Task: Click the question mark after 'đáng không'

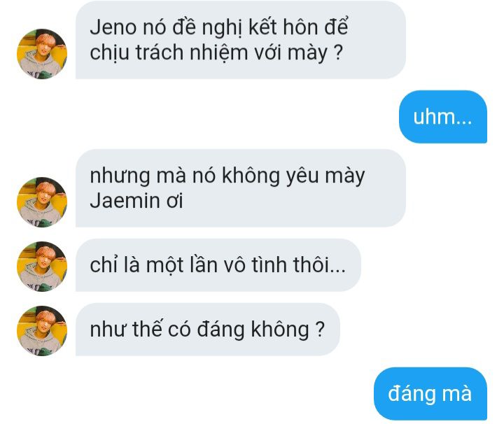Action: (320, 330)
